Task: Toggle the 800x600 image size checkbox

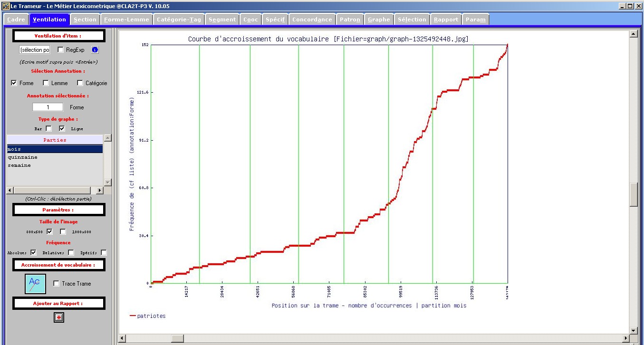Action: click(49, 231)
